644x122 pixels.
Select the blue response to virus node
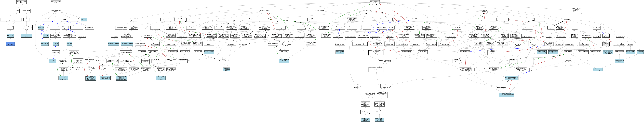point(640,52)
